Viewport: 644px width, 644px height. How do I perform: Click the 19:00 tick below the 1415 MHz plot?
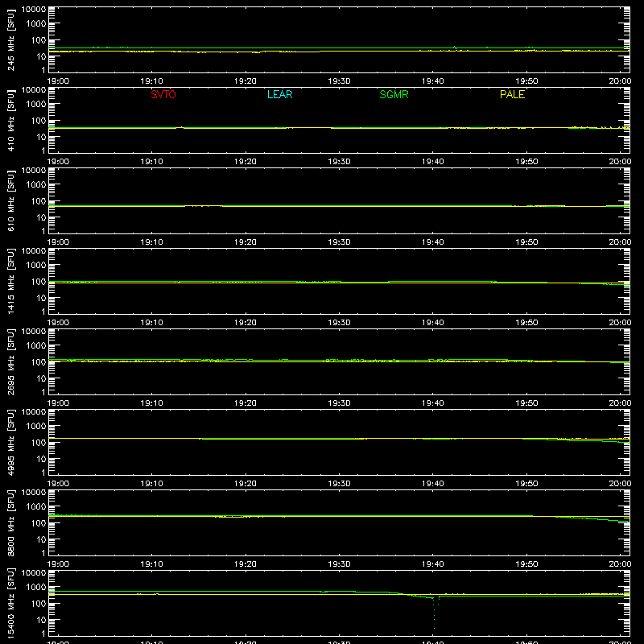pyautogui.click(x=58, y=323)
